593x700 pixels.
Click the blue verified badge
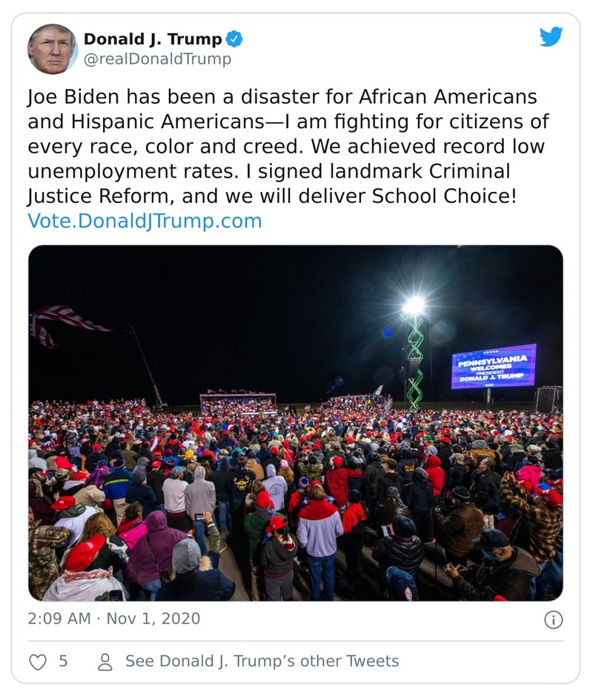click(234, 39)
